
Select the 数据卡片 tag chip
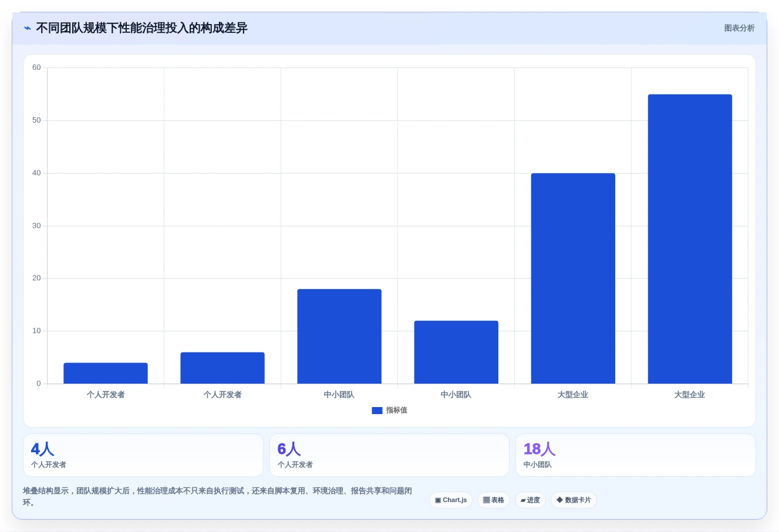(x=574, y=500)
